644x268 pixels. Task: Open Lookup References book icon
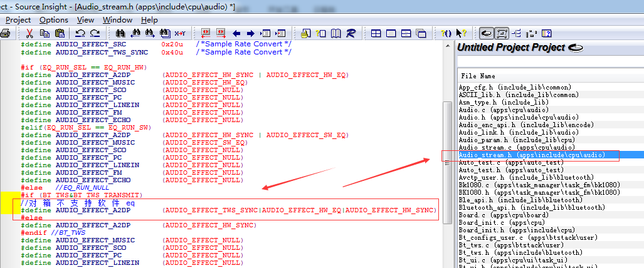pos(335,33)
